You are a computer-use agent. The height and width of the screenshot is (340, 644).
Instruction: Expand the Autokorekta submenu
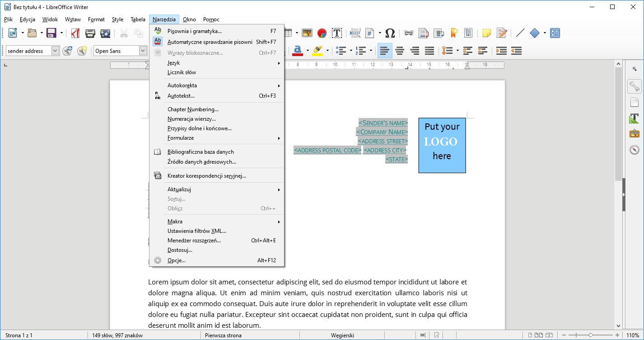click(217, 85)
